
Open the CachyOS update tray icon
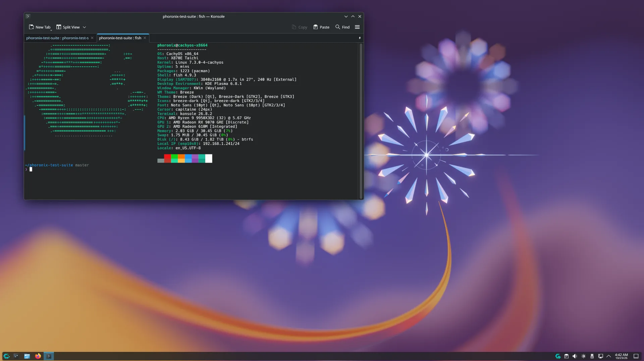click(558, 356)
